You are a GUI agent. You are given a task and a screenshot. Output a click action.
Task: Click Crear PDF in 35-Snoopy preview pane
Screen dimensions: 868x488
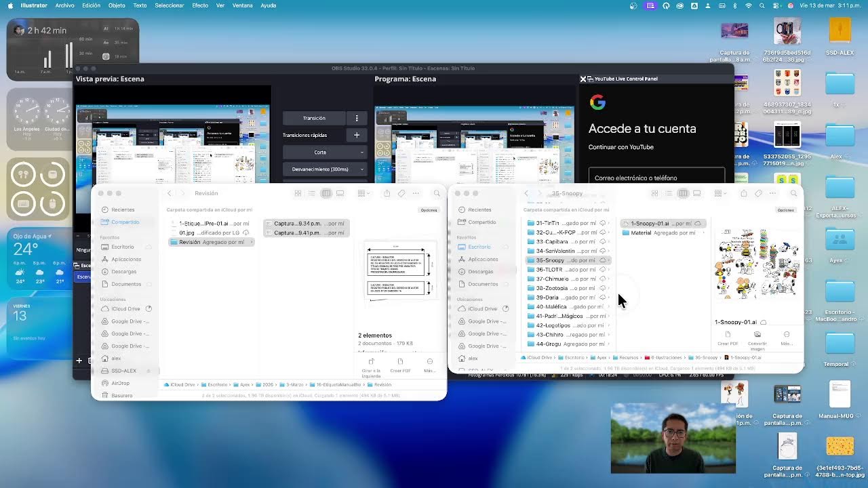click(728, 338)
